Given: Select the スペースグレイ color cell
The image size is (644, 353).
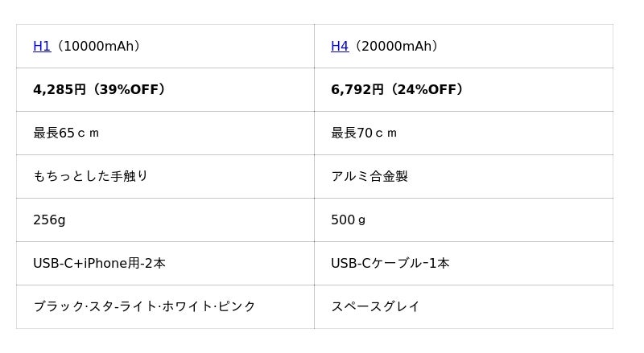Looking at the screenshot, I should point(375,307).
